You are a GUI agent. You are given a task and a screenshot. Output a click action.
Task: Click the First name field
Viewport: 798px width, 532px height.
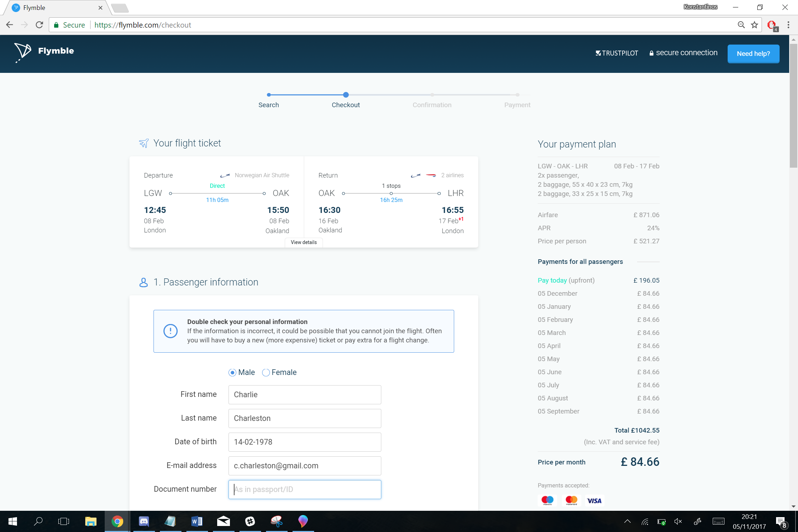(x=305, y=395)
